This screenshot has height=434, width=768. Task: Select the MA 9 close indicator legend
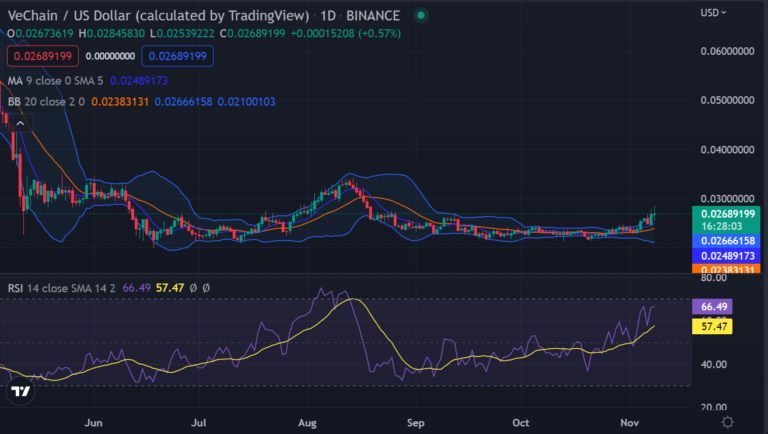point(55,80)
